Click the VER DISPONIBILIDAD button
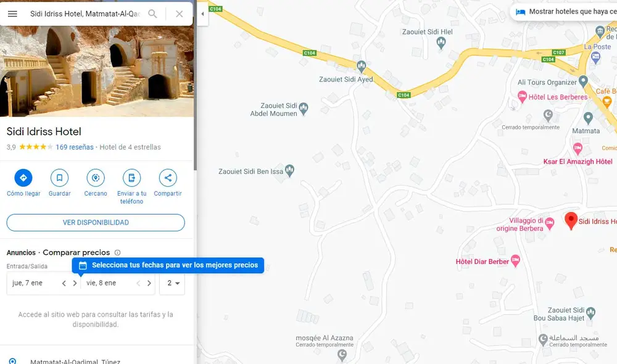The image size is (617, 364). coord(95,223)
